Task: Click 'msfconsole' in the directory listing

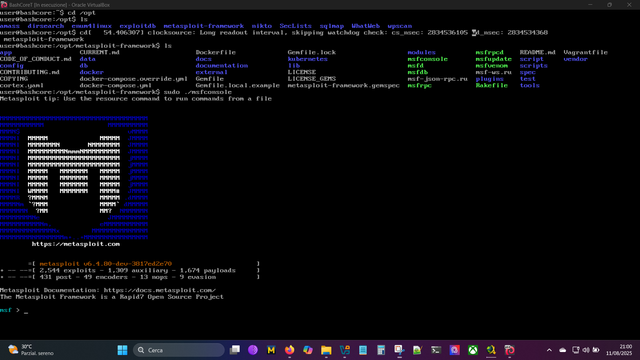Action: [427, 59]
